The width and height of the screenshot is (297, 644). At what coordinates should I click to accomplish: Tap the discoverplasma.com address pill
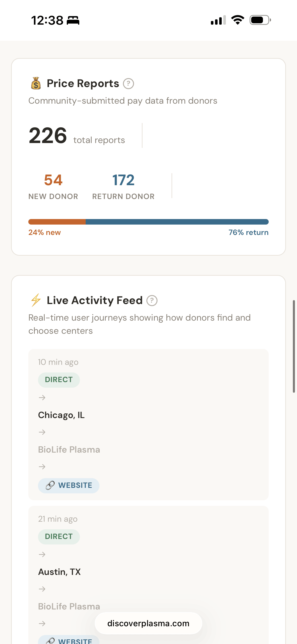pos(148,623)
